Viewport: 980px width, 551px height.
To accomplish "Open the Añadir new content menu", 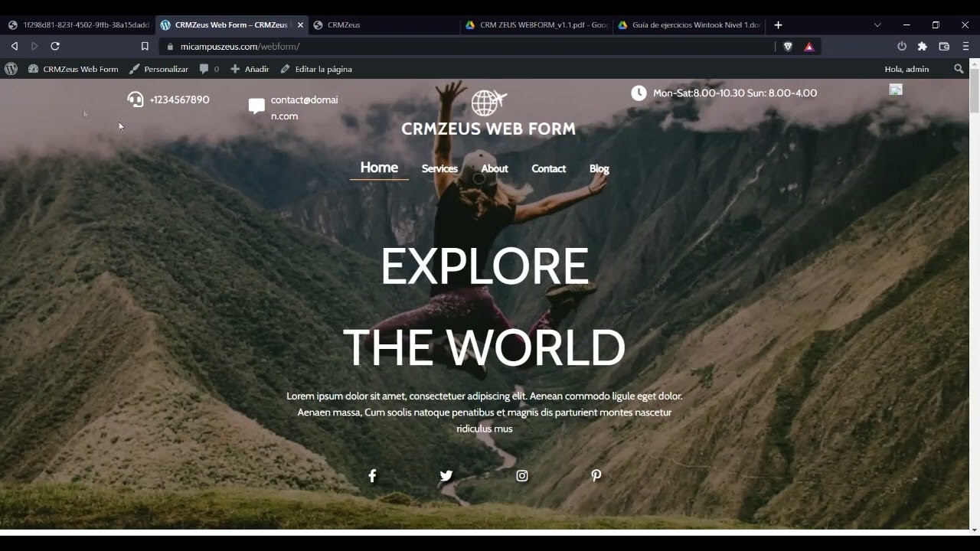I will [250, 69].
